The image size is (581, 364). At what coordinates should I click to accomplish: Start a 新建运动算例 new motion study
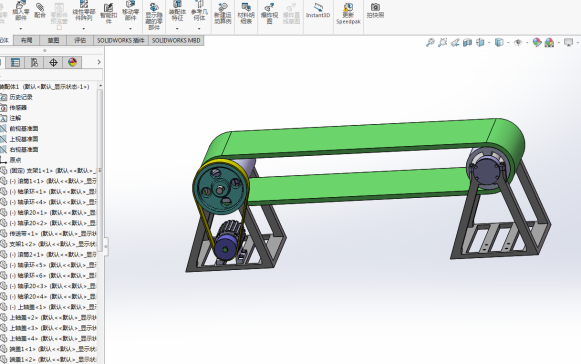coord(223,13)
